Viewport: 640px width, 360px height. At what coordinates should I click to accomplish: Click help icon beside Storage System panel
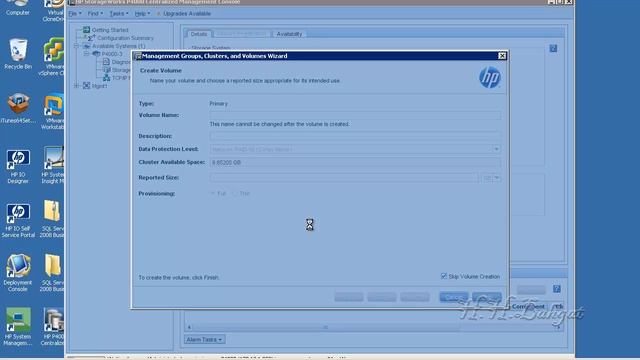[553, 49]
